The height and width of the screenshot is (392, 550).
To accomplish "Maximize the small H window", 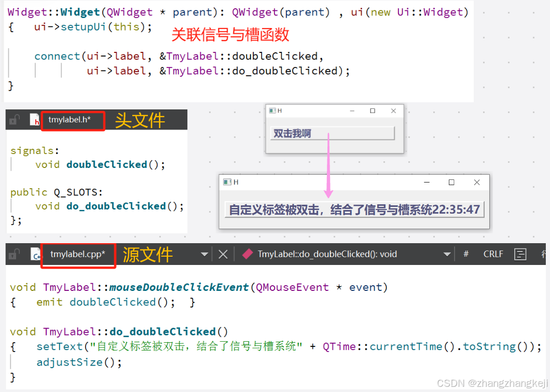I will point(373,111).
